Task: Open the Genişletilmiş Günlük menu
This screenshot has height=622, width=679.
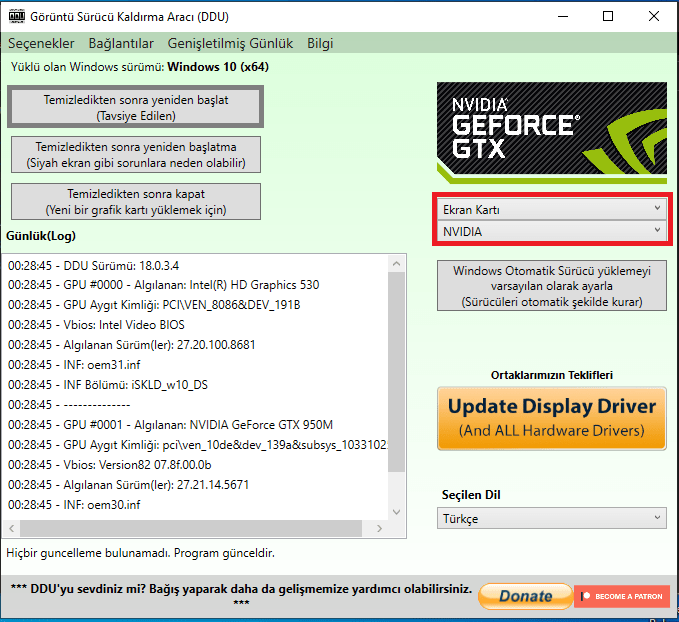Action: 230,43
